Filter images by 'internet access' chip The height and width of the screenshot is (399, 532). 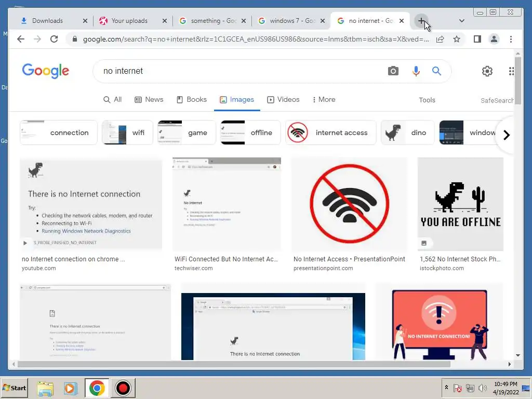click(331, 132)
